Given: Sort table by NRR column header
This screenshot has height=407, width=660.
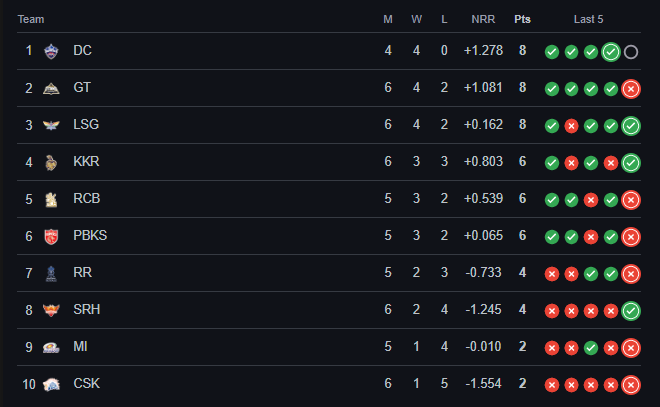Looking at the screenshot, I should [483, 19].
